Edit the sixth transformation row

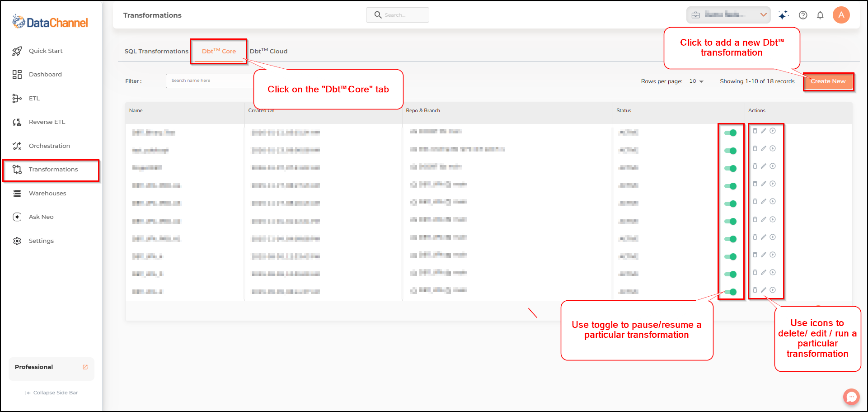tap(764, 219)
